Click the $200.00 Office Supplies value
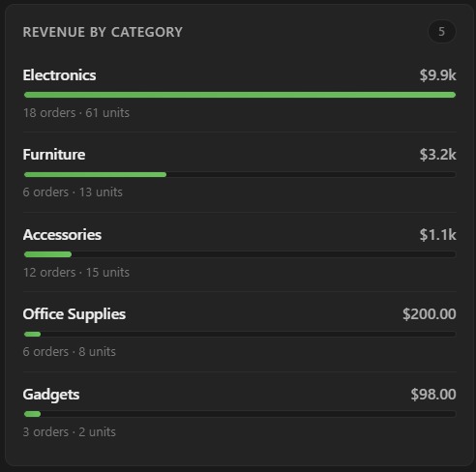476x472 pixels. 430,314
